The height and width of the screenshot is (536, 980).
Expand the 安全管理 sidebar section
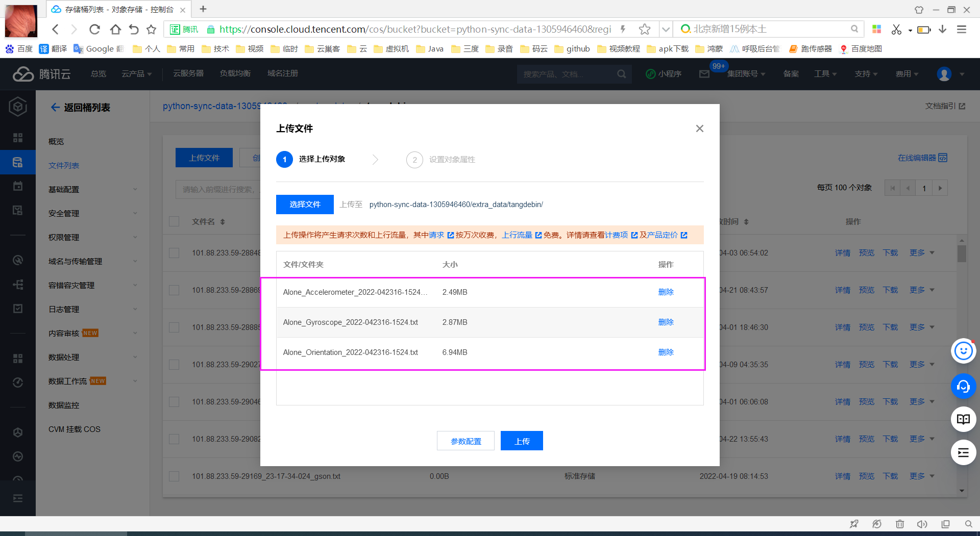(x=92, y=213)
